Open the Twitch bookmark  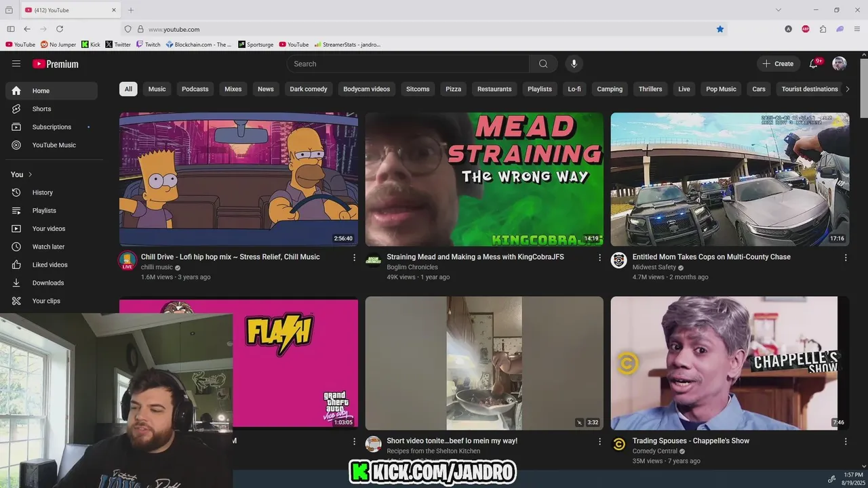coord(149,45)
